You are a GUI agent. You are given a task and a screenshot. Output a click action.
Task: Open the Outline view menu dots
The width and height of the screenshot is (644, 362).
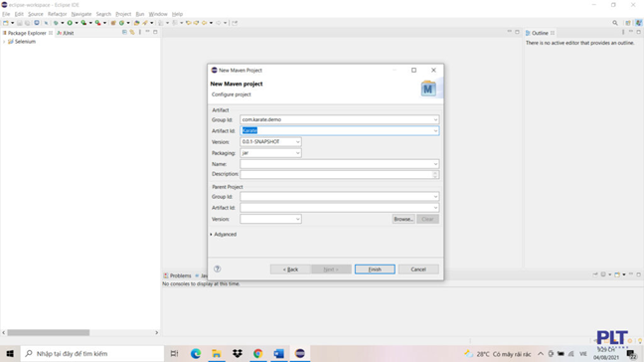623,32
